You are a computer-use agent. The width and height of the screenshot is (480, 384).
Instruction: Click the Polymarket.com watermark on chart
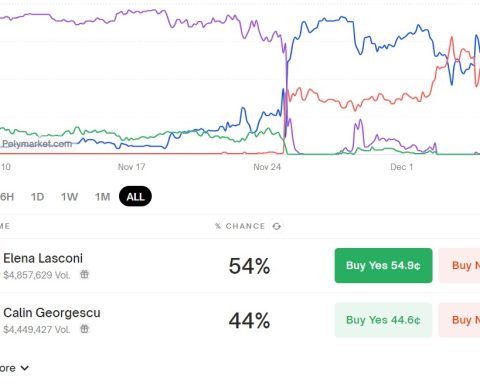[x=37, y=144]
